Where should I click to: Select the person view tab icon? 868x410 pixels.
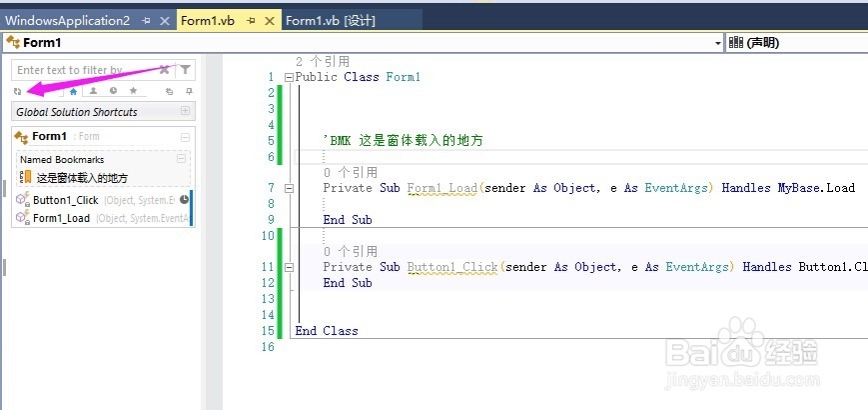tap(94, 91)
